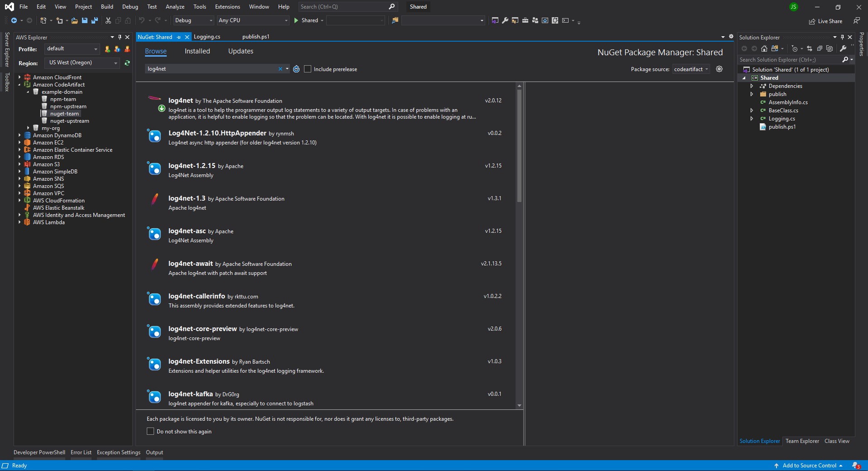Open NuGet package source settings gear
Image resolution: width=868 pixels, height=471 pixels.
(719, 69)
